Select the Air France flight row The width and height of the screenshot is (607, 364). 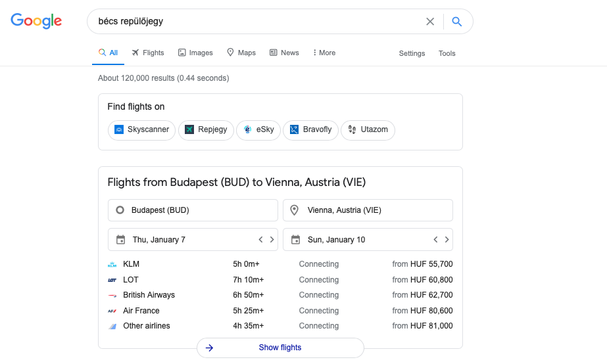click(x=280, y=311)
